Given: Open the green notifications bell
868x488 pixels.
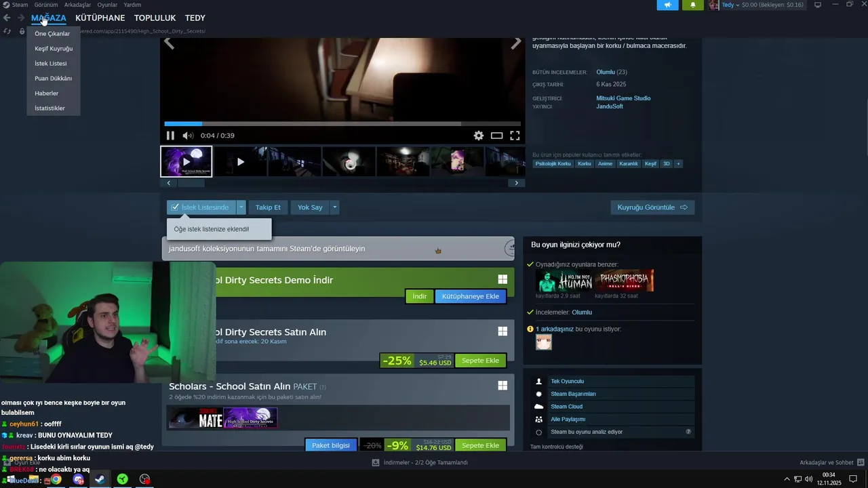Looking at the screenshot, I should click(692, 5).
